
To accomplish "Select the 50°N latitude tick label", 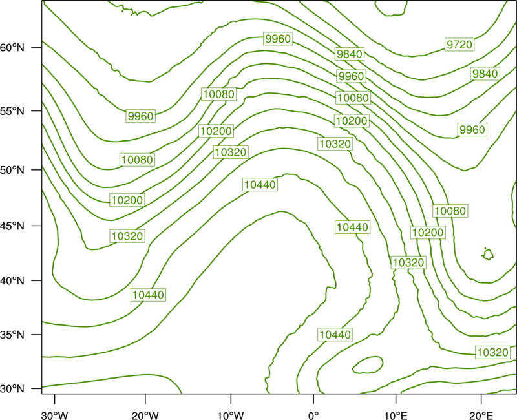I will pos(12,170).
